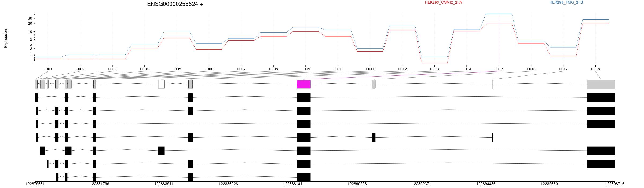This screenshot has height=188, width=644.
Task: Select exon label E008
Action: [x=273, y=69]
